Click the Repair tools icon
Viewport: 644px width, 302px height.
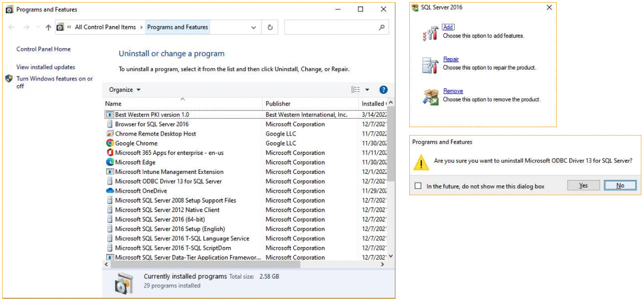(430, 65)
